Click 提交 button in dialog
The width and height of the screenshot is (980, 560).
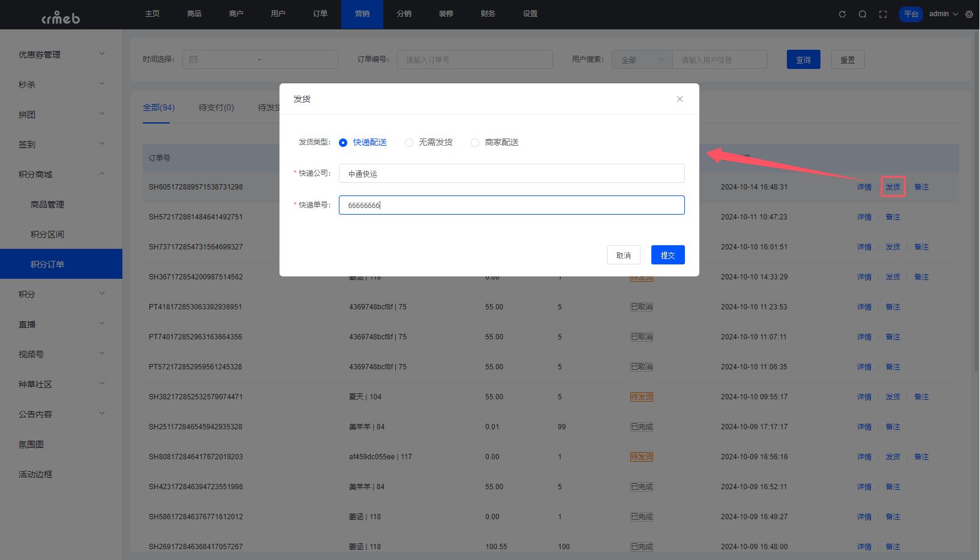[x=668, y=255]
